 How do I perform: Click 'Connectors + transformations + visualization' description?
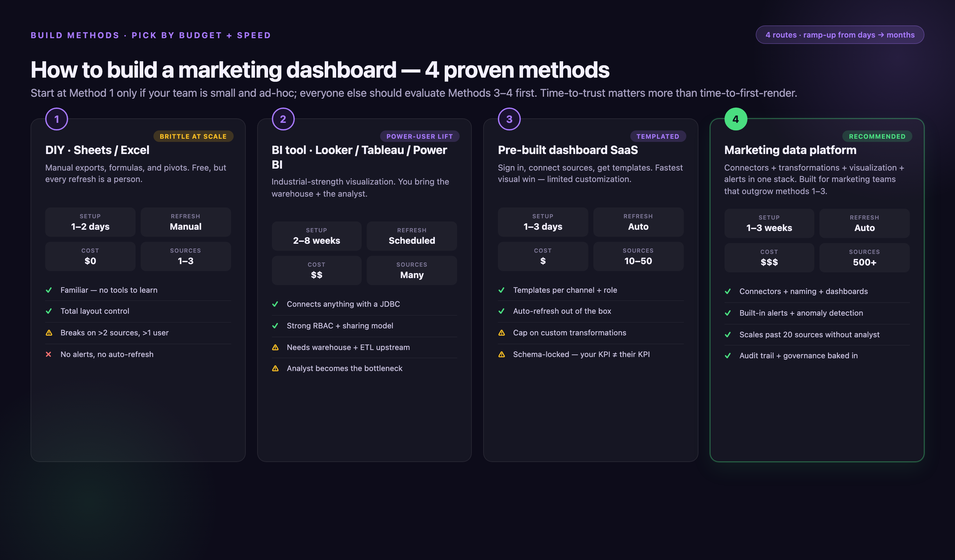tap(814, 179)
